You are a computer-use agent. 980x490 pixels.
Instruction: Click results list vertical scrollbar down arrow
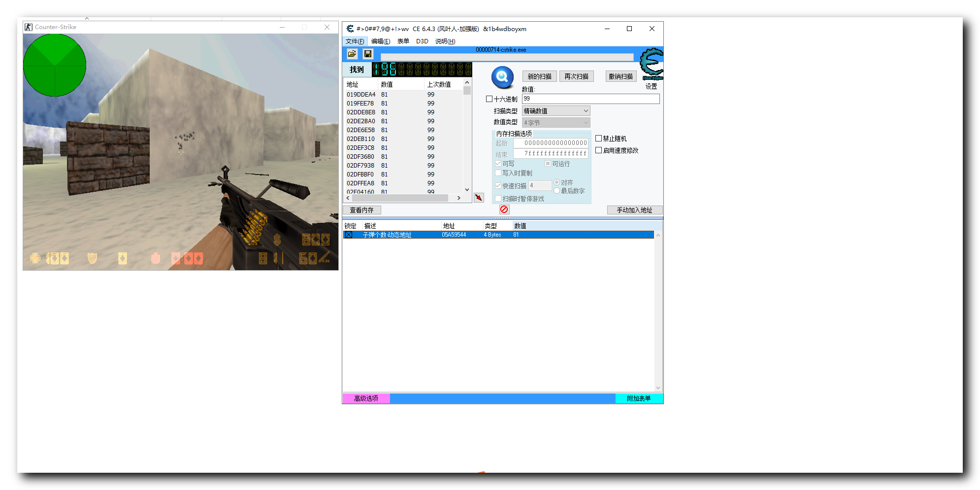coord(467,189)
